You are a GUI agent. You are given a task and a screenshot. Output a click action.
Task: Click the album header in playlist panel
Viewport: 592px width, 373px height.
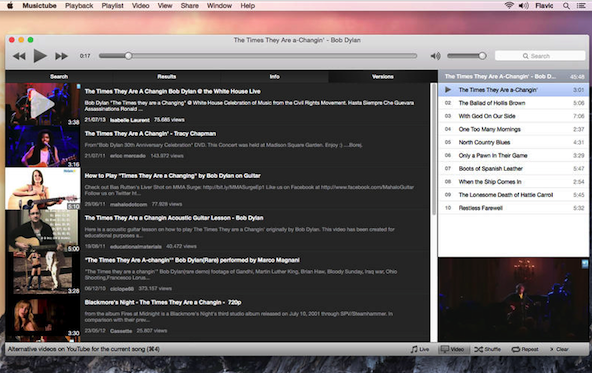pyautogui.click(x=513, y=77)
